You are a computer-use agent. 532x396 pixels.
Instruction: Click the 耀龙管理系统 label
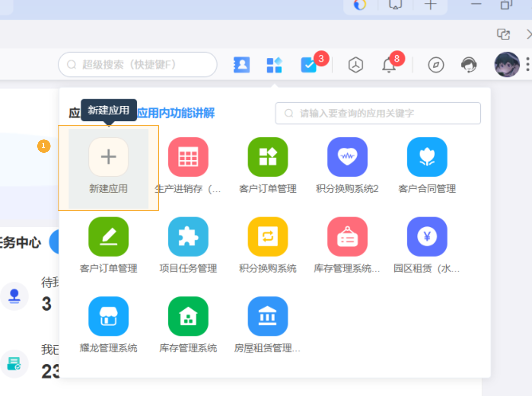[109, 348]
